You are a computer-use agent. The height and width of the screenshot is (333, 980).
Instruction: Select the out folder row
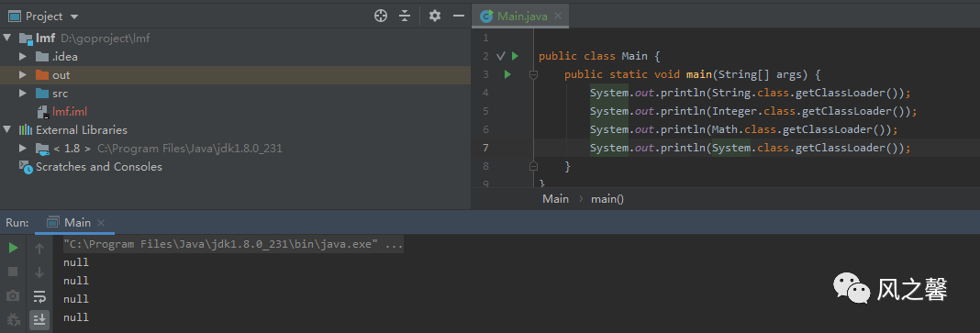pos(235,75)
